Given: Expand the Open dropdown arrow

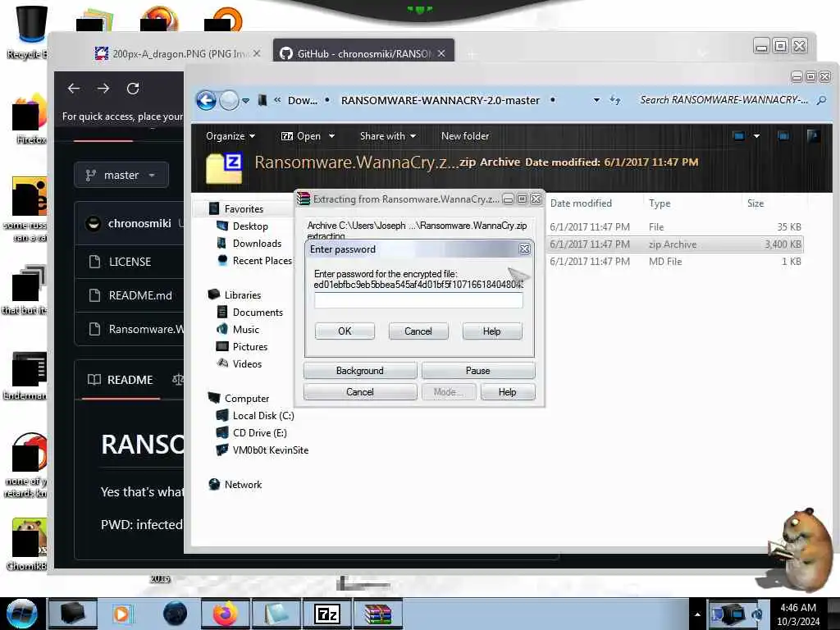Looking at the screenshot, I should pyautogui.click(x=331, y=136).
